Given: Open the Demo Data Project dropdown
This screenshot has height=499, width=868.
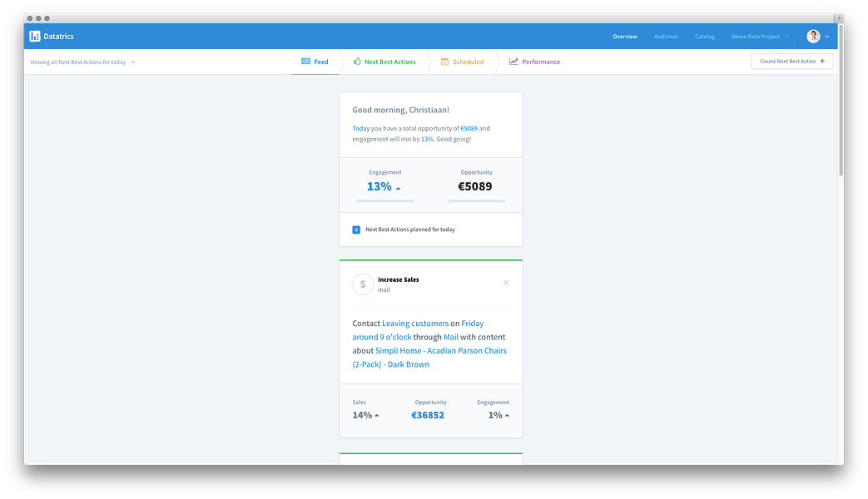Looking at the screenshot, I should pos(760,37).
